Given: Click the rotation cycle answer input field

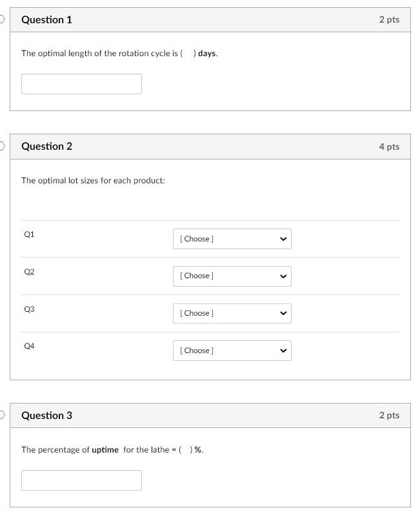Looking at the screenshot, I should coord(81,83).
